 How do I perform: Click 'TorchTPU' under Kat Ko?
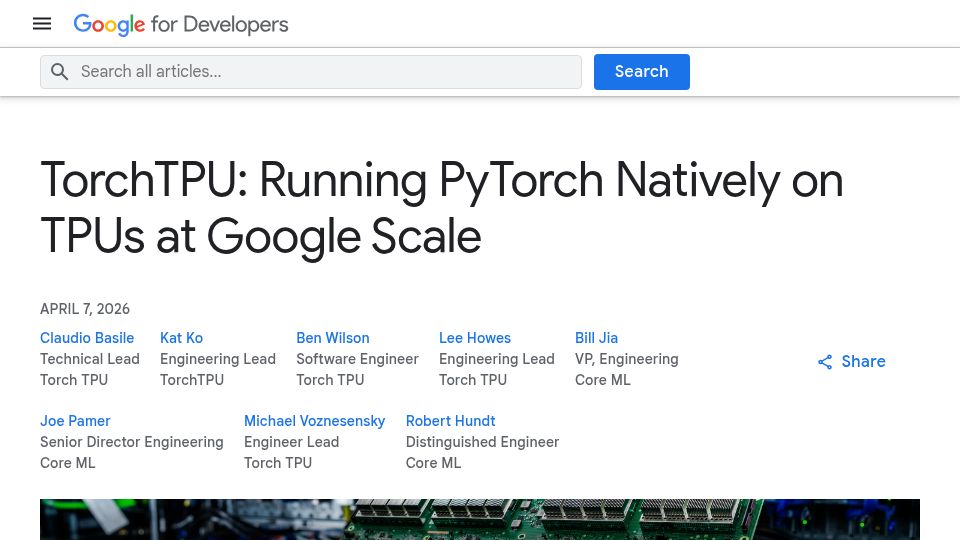(x=192, y=380)
